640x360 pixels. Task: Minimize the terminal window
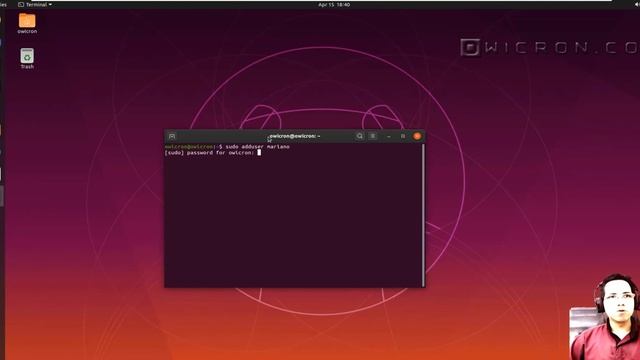pyautogui.click(x=389, y=136)
